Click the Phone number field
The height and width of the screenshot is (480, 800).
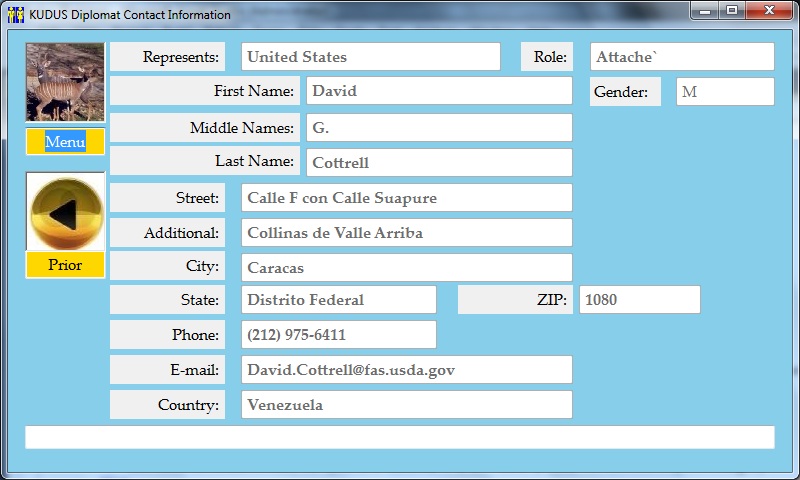click(338, 335)
